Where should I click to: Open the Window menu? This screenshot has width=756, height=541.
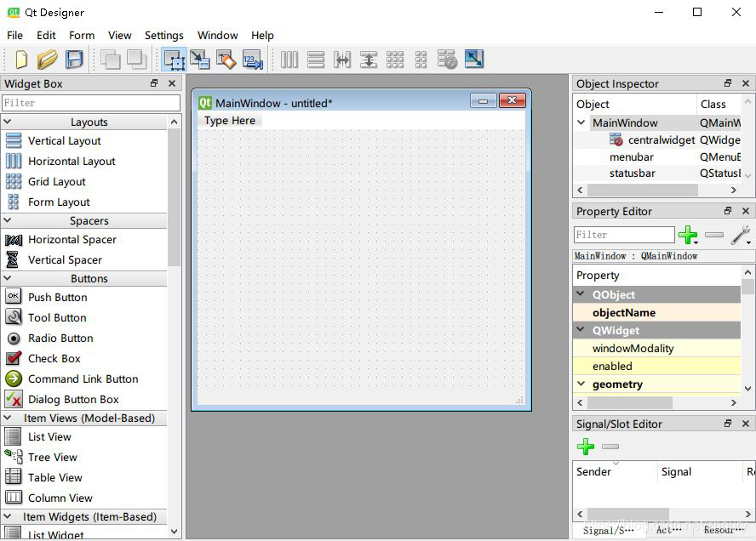(217, 36)
